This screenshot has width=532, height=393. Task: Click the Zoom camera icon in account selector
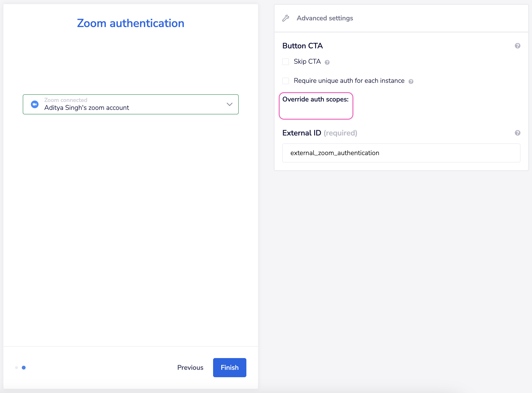[35, 104]
